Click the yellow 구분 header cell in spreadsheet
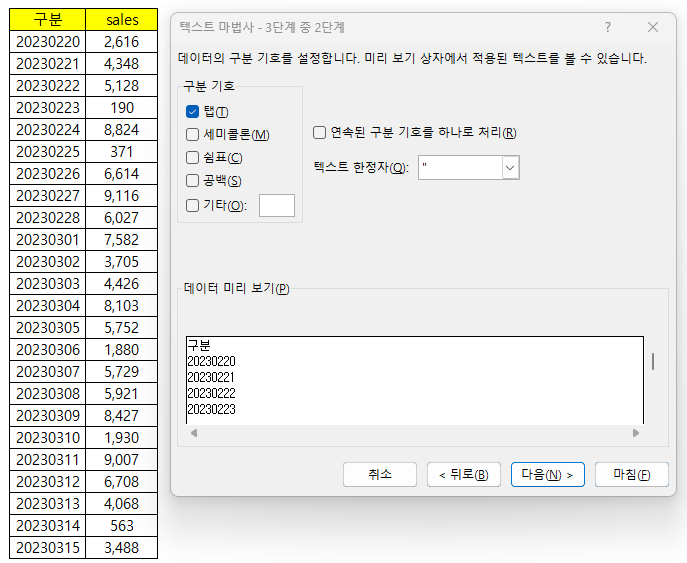This screenshot has width=687, height=563. pyautogui.click(x=48, y=20)
